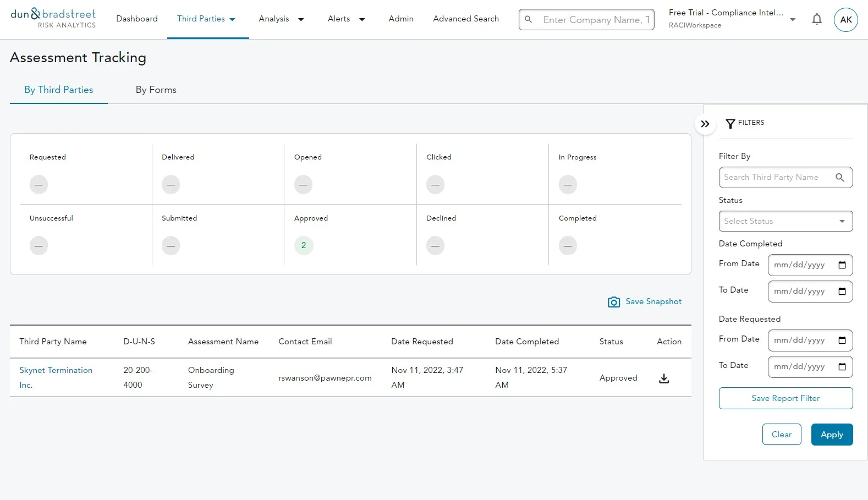
Task: Open Advanced Search
Action: 466,19
